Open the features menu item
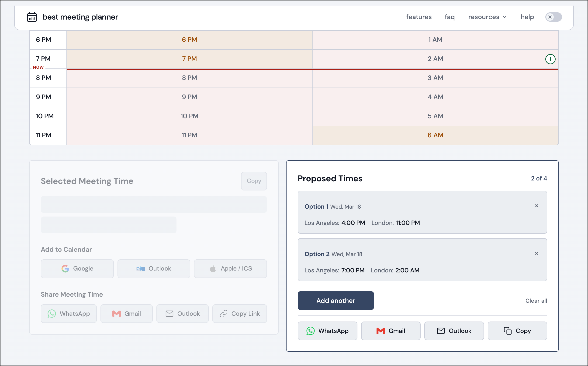The height and width of the screenshot is (366, 588). pos(419,17)
